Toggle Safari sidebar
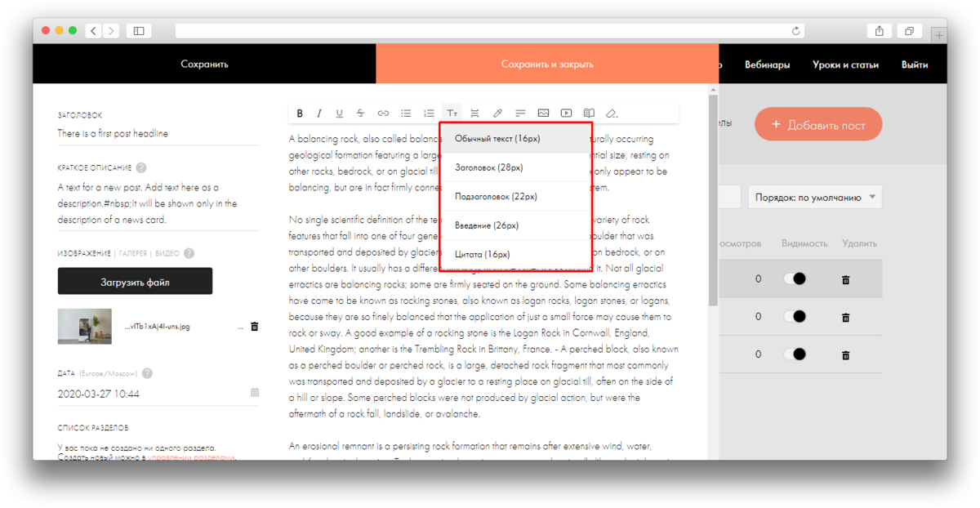The image size is (980, 508). coord(139,31)
